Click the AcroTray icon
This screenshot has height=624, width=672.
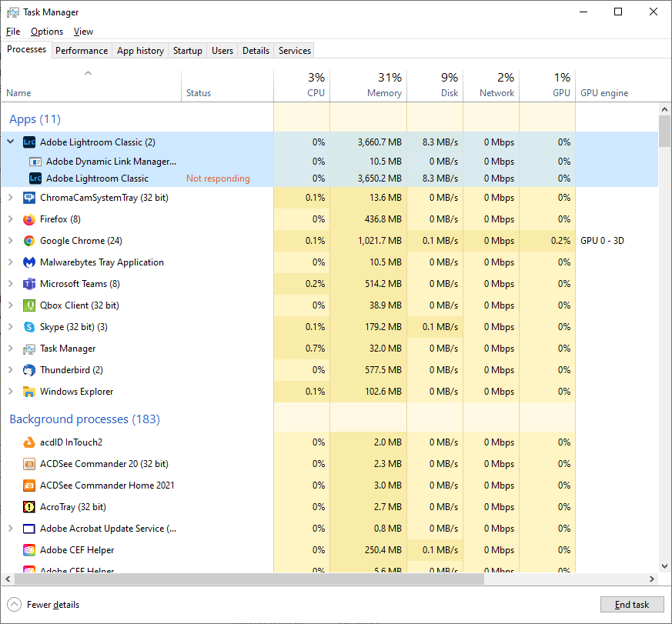(x=29, y=507)
